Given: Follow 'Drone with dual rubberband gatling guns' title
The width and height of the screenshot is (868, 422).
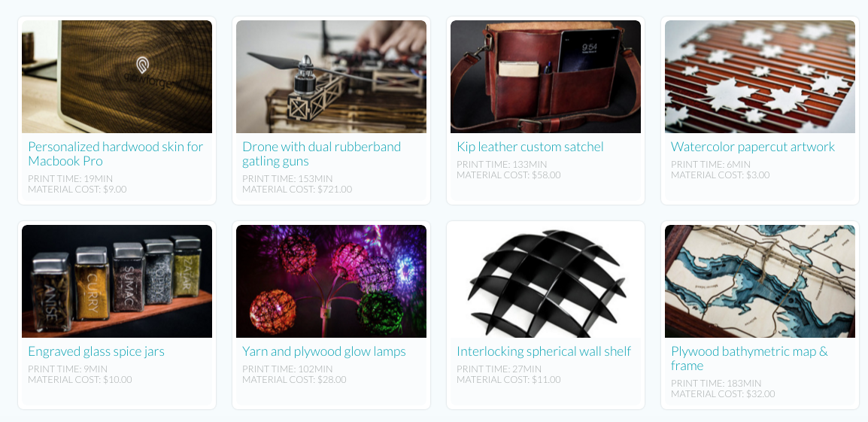Looking at the screenshot, I should click(x=322, y=154).
